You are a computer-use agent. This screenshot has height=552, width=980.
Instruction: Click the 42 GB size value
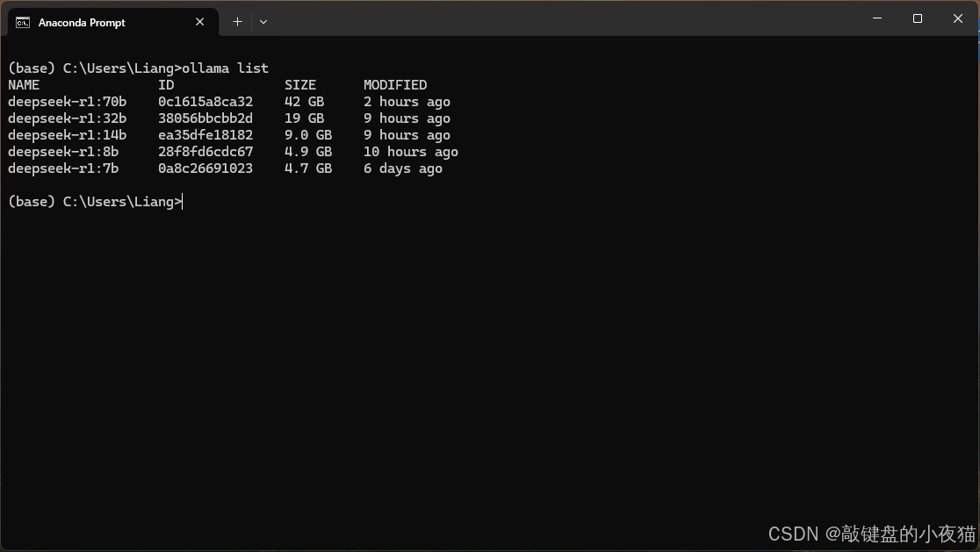coord(305,102)
